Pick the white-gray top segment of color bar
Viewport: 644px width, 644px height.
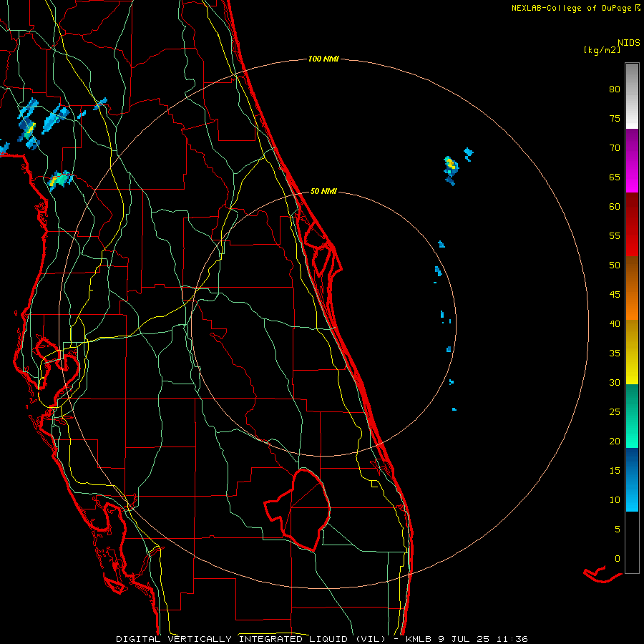tap(632, 96)
